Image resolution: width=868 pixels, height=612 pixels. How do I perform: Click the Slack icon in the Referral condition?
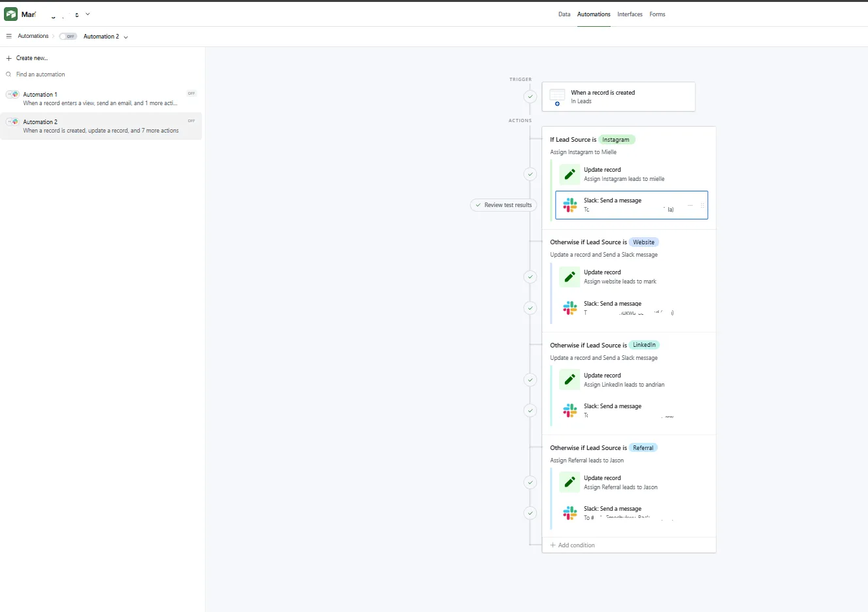[x=570, y=513]
